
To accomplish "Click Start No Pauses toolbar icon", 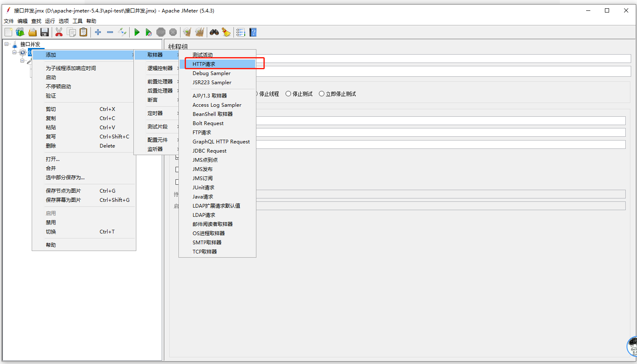I will coord(148,32).
